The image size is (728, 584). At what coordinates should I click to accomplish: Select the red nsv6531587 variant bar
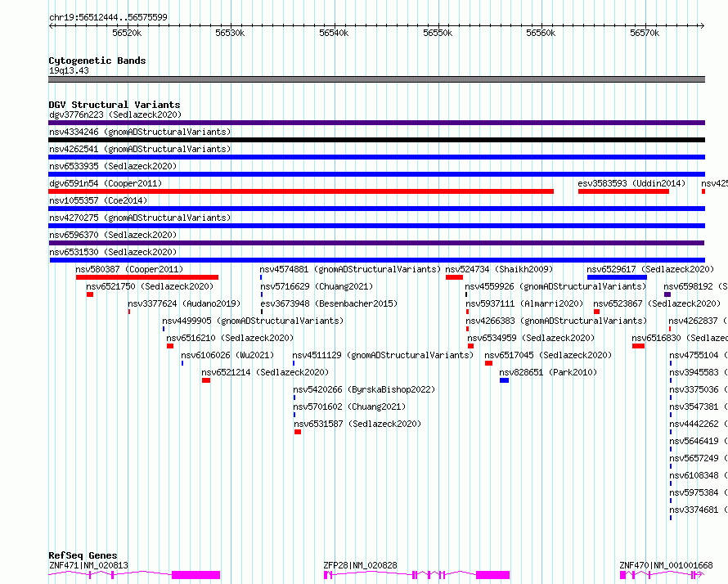298,432
